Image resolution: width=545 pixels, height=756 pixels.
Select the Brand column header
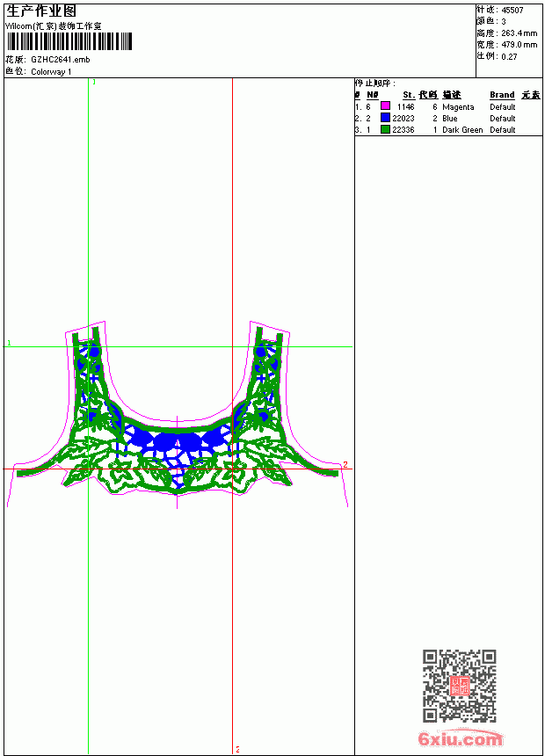502,95
